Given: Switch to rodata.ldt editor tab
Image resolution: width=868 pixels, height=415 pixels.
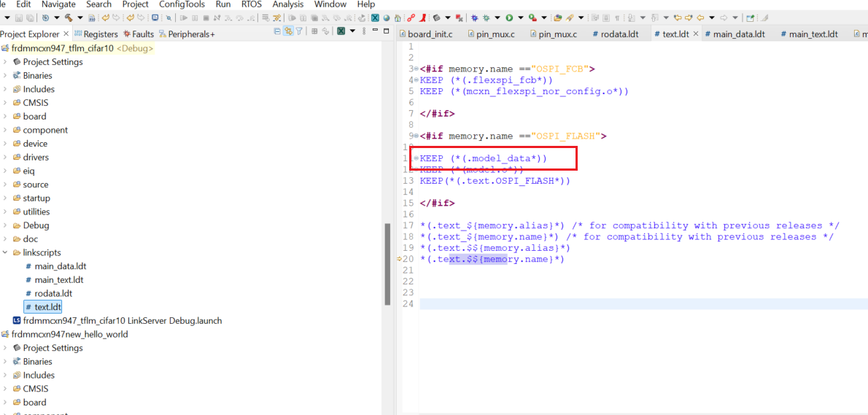Looking at the screenshot, I should point(616,34).
